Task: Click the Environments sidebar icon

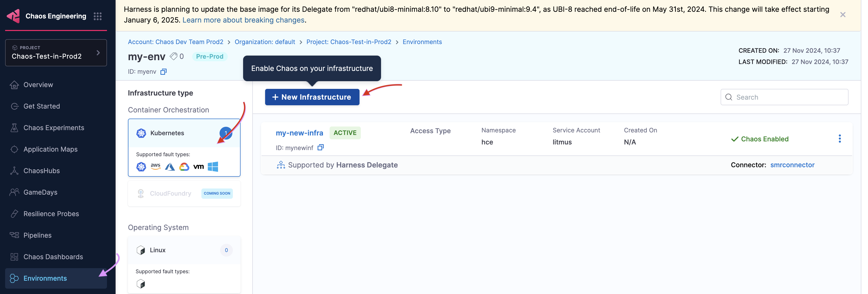Action: (x=14, y=278)
